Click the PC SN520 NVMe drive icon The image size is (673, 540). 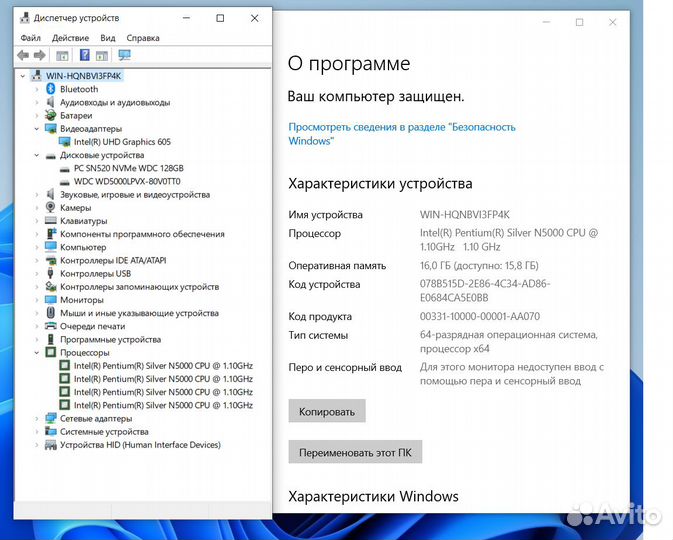click(64, 169)
